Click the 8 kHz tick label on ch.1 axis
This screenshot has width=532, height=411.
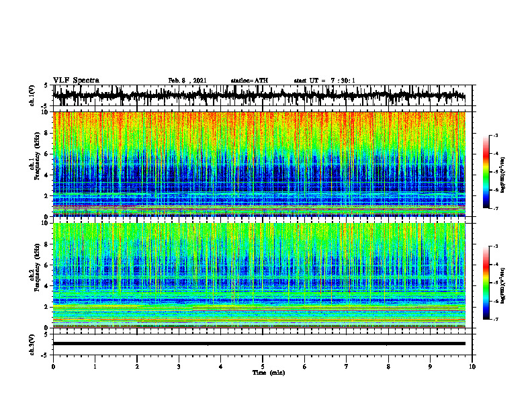[47, 133]
